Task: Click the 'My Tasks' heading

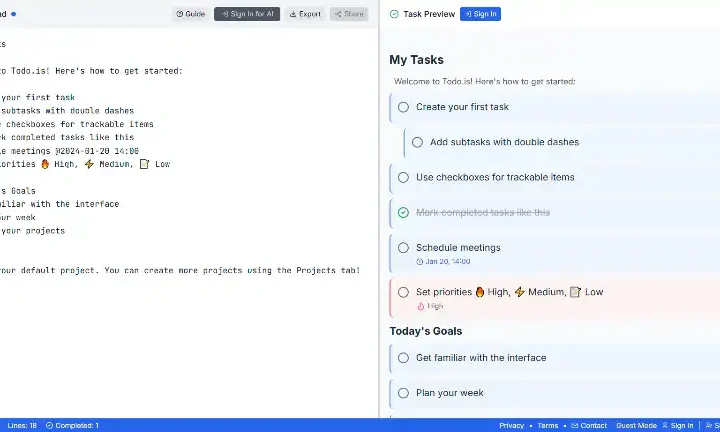Action: click(416, 60)
